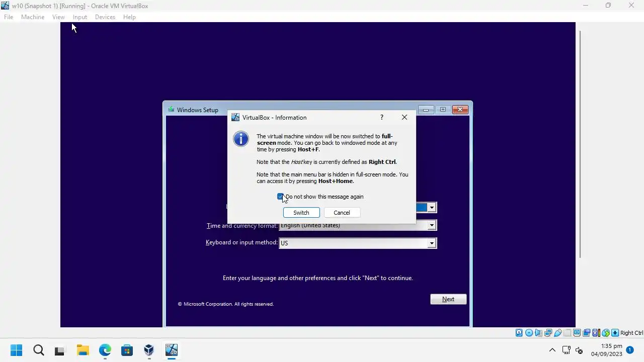Click the CPU virtualization status icon
The width and height of the screenshot is (644, 362).
click(x=596, y=333)
